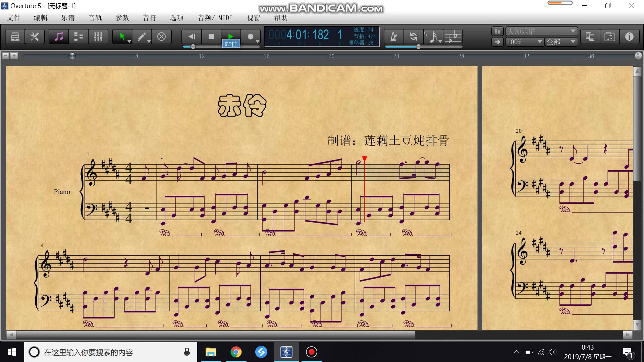
Task: Open the 帮助 menu
Action: 281,18
